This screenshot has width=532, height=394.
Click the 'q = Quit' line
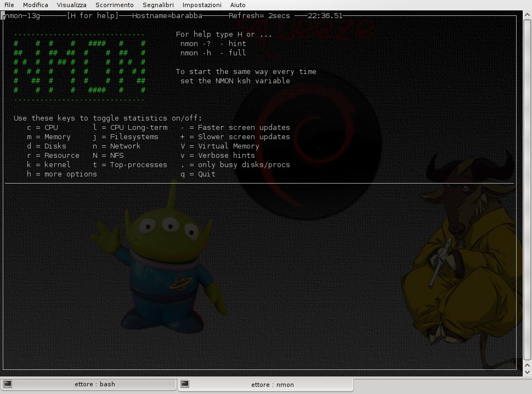198,174
